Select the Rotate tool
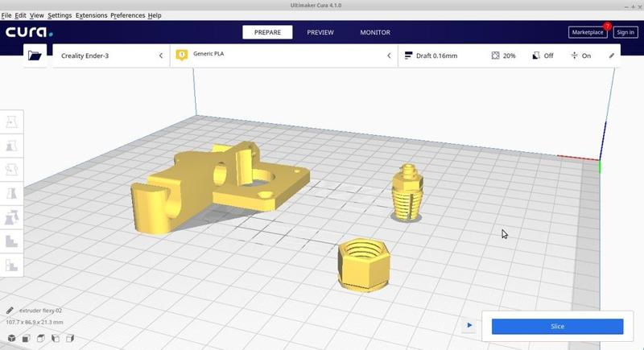Screen dimensions: 644x350 tap(11, 170)
